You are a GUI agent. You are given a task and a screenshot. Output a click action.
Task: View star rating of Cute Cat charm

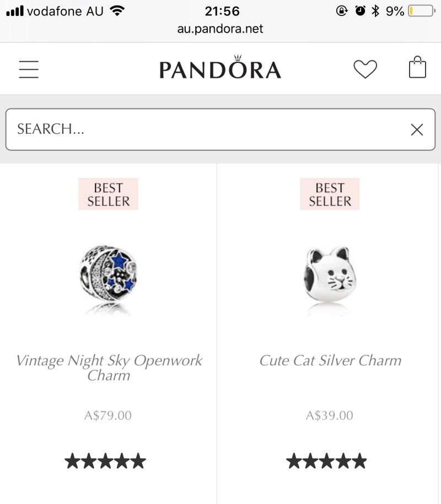coord(326,461)
